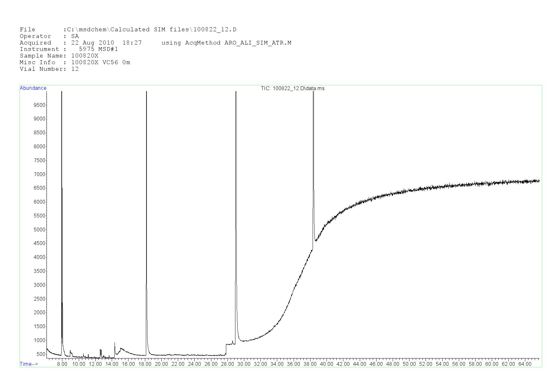This screenshot has width=555, height=392.
Task: Select the Operator SA header line
Action: pyautogui.click(x=49, y=36)
